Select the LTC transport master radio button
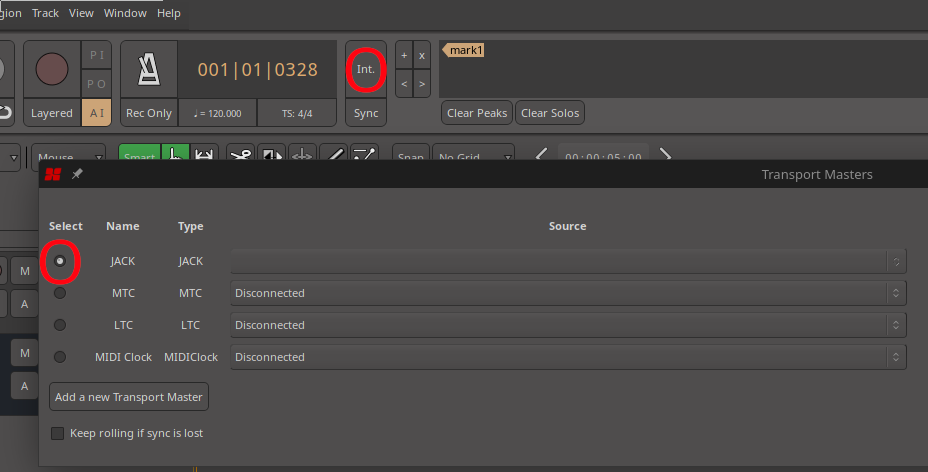 click(x=60, y=325)
